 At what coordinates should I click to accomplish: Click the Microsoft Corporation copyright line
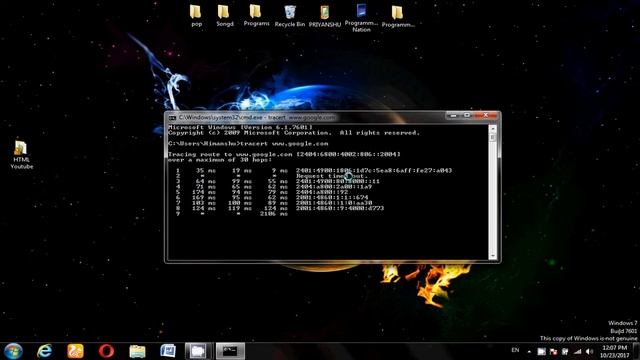pyautogui.click(x=294, y=133)
